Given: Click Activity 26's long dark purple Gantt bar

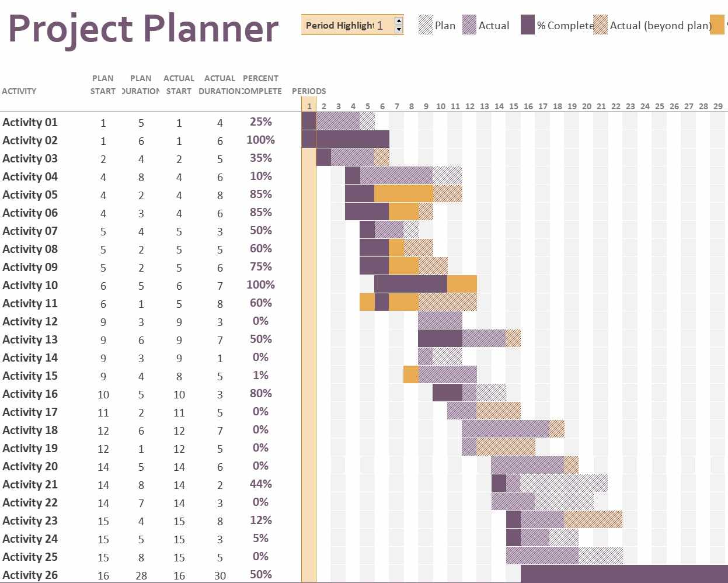Looking at the screenshot, I should click(623, 574).
